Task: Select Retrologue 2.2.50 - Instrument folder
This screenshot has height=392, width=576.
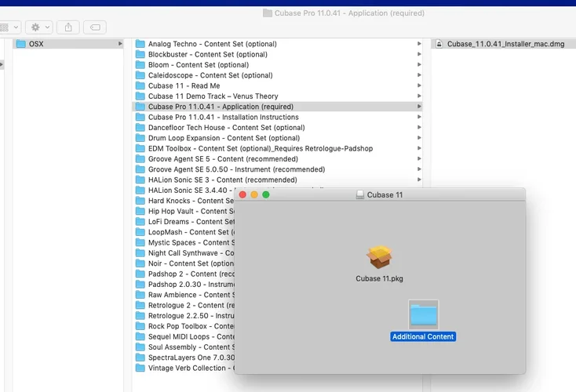Action: [x=184, y=316]
